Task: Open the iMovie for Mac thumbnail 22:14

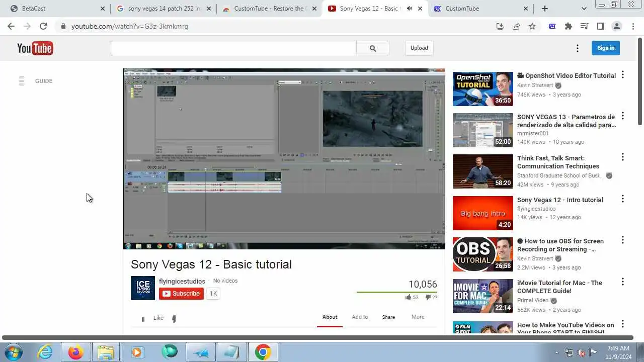Action: 483,296
